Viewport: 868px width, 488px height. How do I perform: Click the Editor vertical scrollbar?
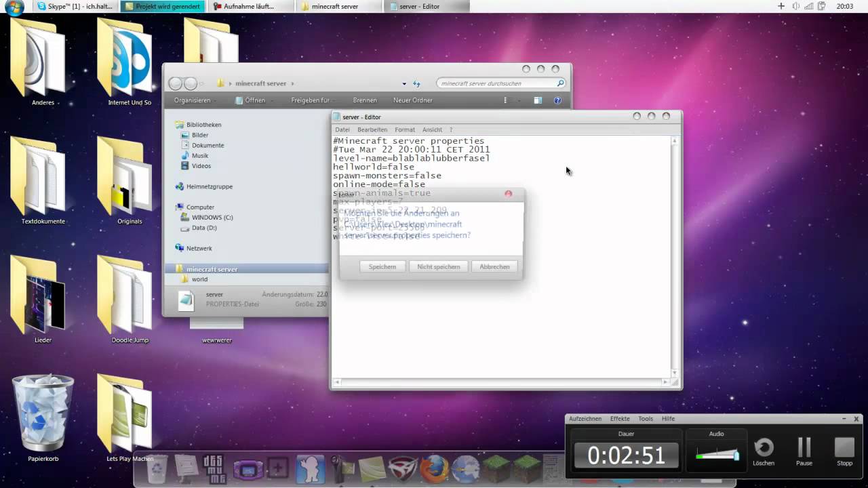674,256
